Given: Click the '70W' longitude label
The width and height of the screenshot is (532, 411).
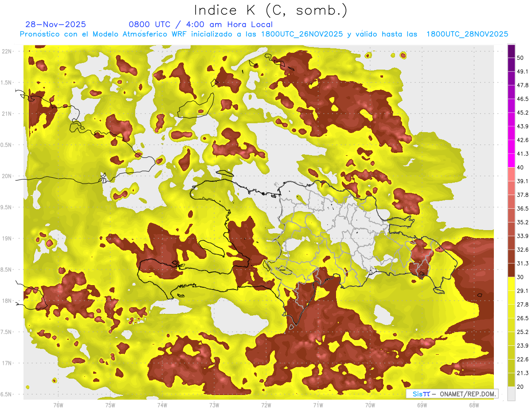Looking at the screenshot, I should pos(370,404).
